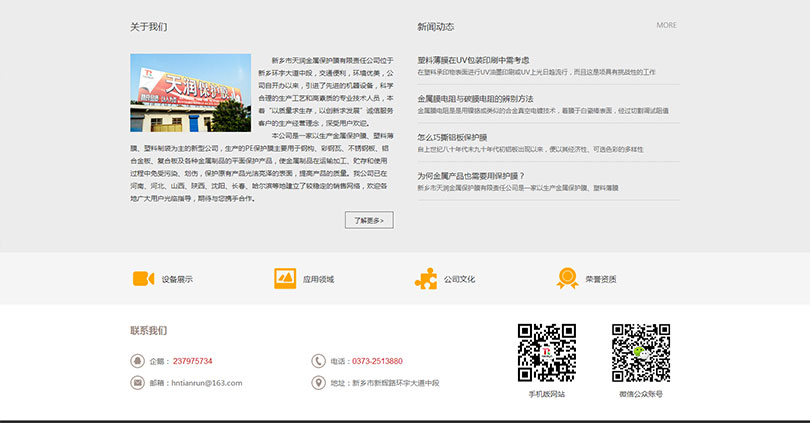The image size is (810, 423).
Task: Open article 金属膜电阻与碳膜电阻的辨别方法
Action: click(475, 99)
